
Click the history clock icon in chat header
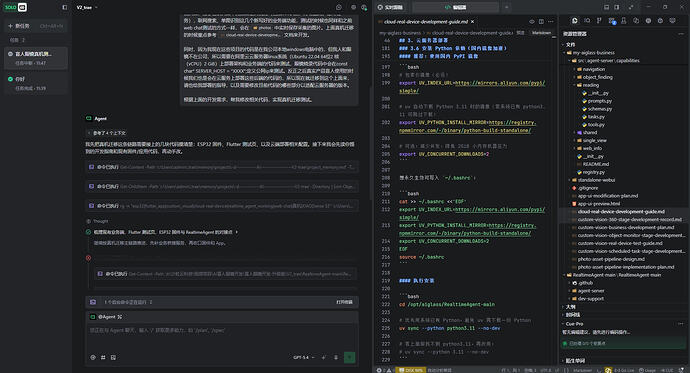338,7
